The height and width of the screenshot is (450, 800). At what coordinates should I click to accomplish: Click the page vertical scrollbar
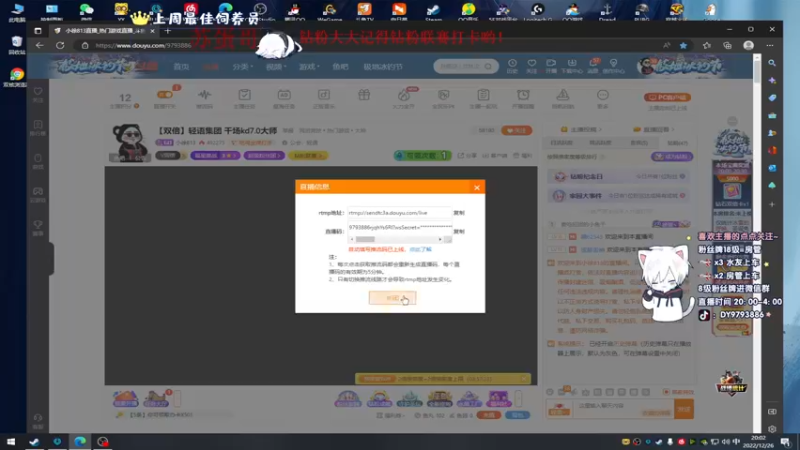click(x=757, y=72)
